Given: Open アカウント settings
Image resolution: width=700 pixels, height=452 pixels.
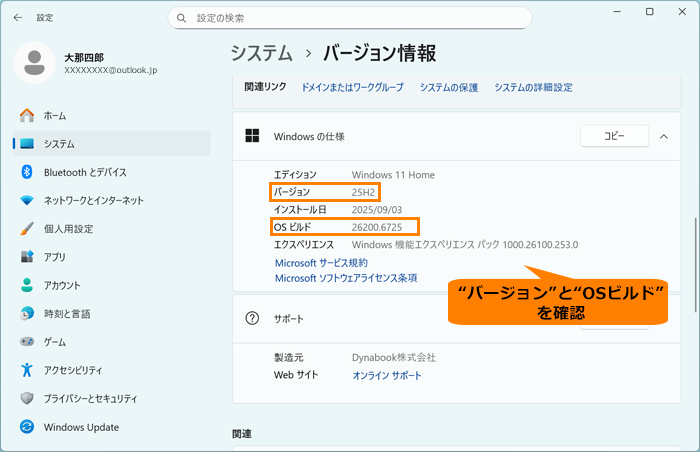Looking at the screenshot, I should (x=112, y=285).
